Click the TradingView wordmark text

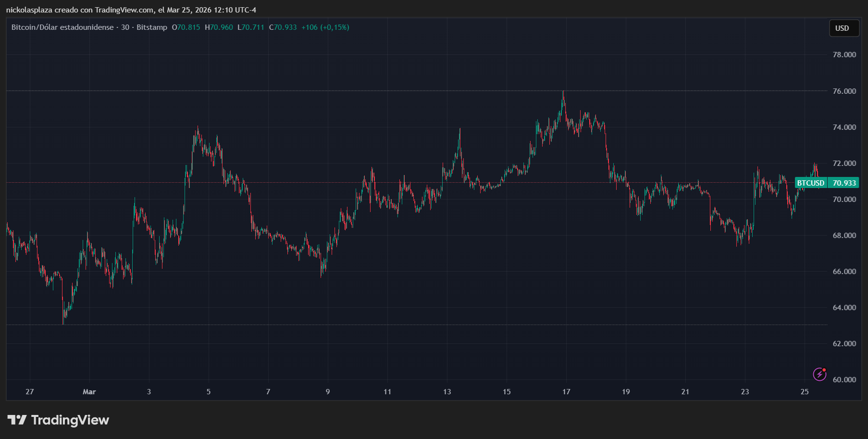(70, 420)
